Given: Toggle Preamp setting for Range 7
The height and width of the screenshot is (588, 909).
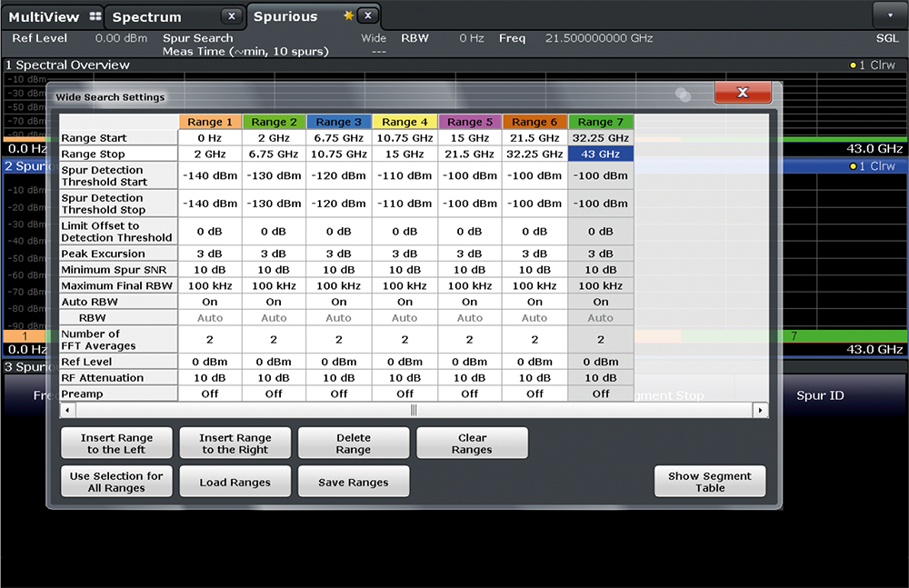Looking at the screenshot, I should coord(600,394).
